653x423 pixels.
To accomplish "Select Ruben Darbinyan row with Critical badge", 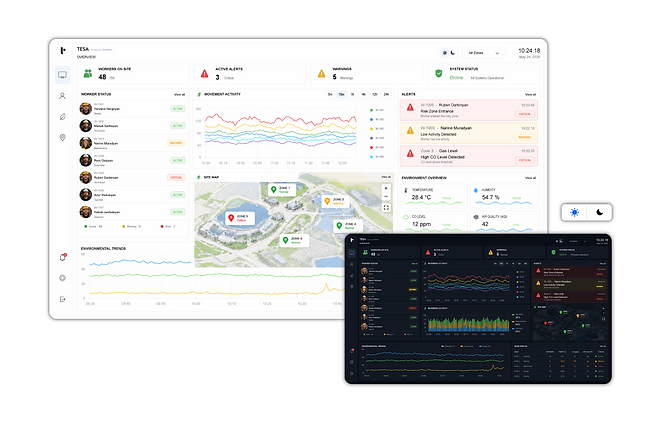I will pos(132,177).
